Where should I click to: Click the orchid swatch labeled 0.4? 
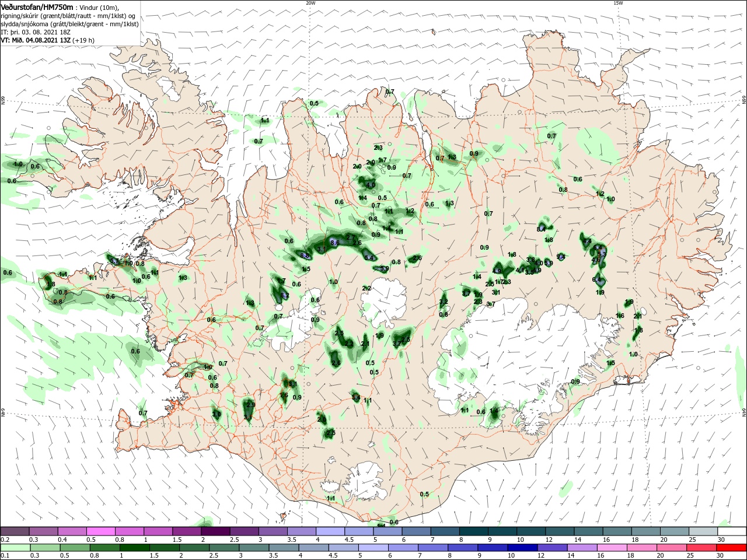pyautogui.click(x=72, y=531)
